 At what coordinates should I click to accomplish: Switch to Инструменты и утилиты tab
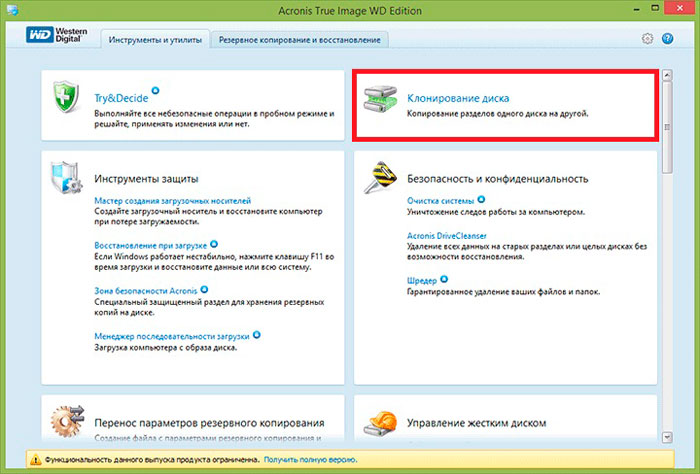coord(155,40)
